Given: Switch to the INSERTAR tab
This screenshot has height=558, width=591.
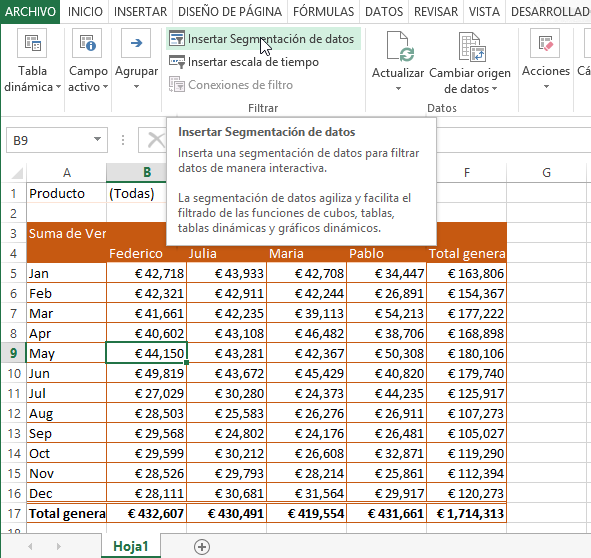Looking at the screenshot, I should point(140,12).
